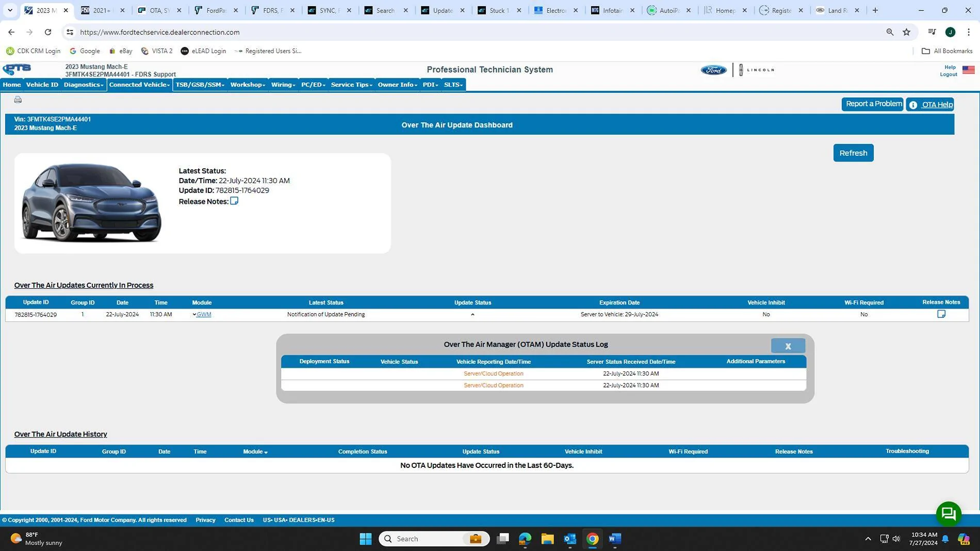Click the US flag language icon
The width and height of the screenshot is (980, 551).
pos(968,70)
